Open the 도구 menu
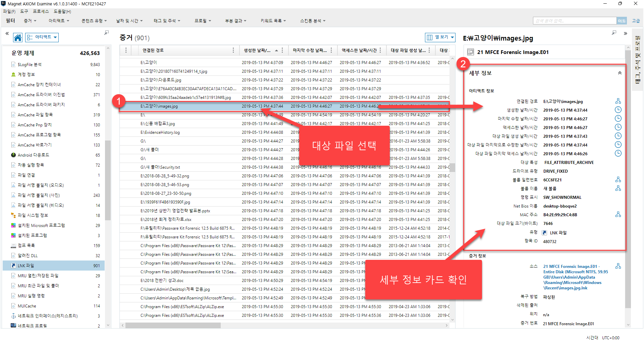644x346 pixels. 24,11
